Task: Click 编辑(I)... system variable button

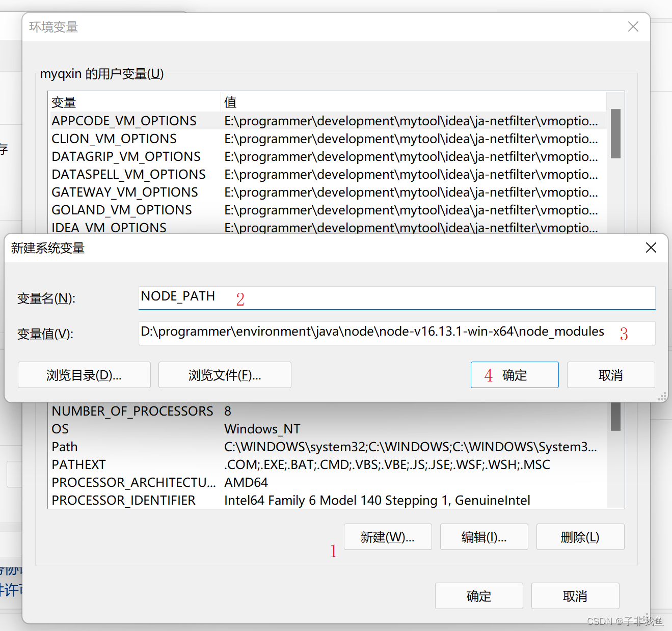Action: click(484, 537)
